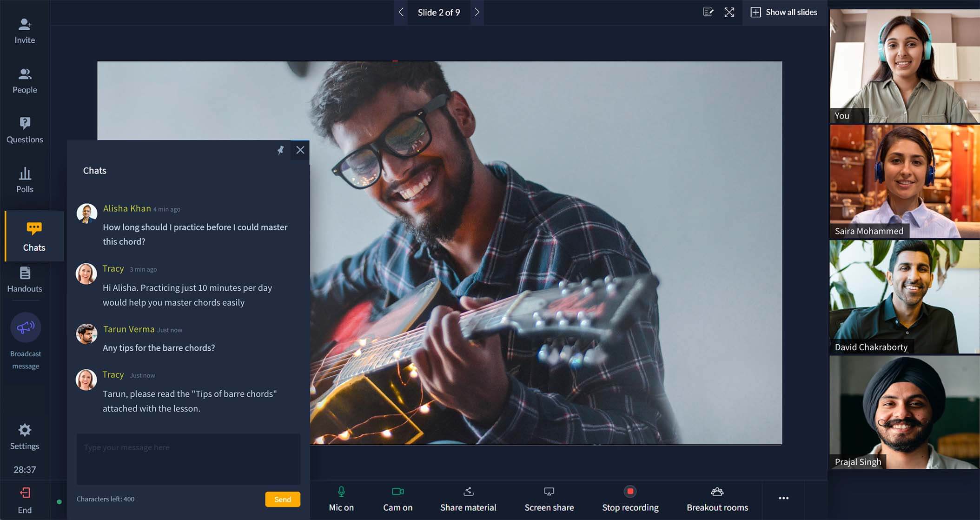Viewport: 980px width, 520px height.
Task: Open the People panel
Action: [x=24, y=80]
